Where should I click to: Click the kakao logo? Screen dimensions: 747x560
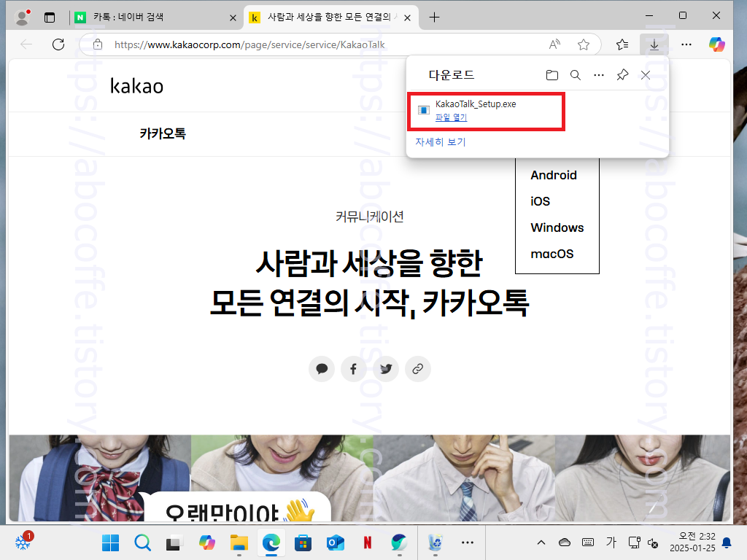[x=136, y=86]
